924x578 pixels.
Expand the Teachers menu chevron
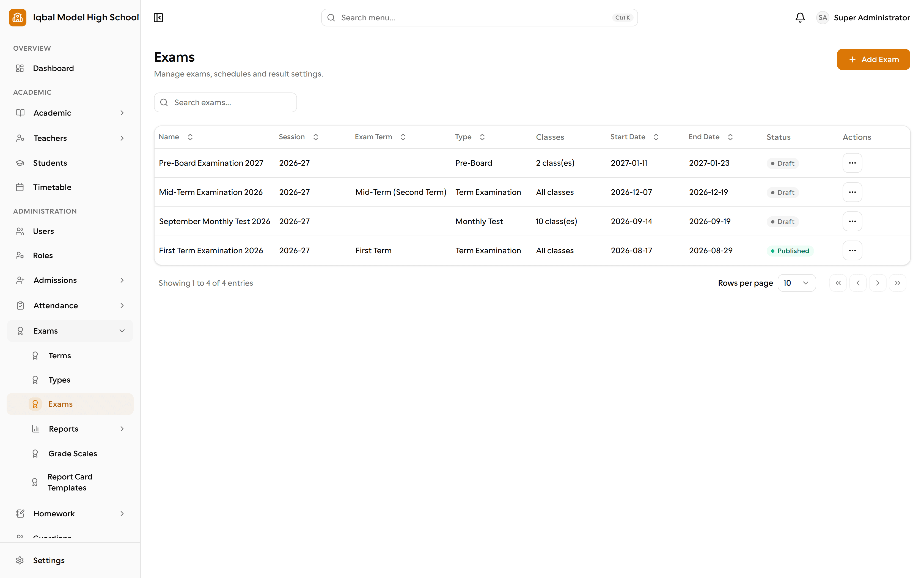coord(122,138)
